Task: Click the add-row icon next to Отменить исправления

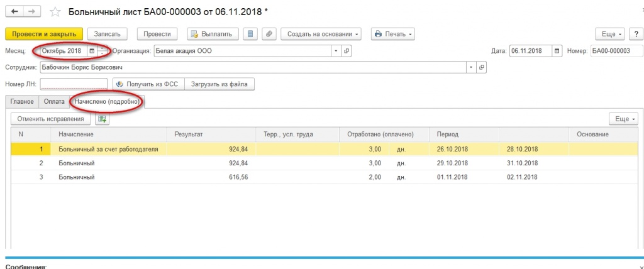Action: point(102,119)
